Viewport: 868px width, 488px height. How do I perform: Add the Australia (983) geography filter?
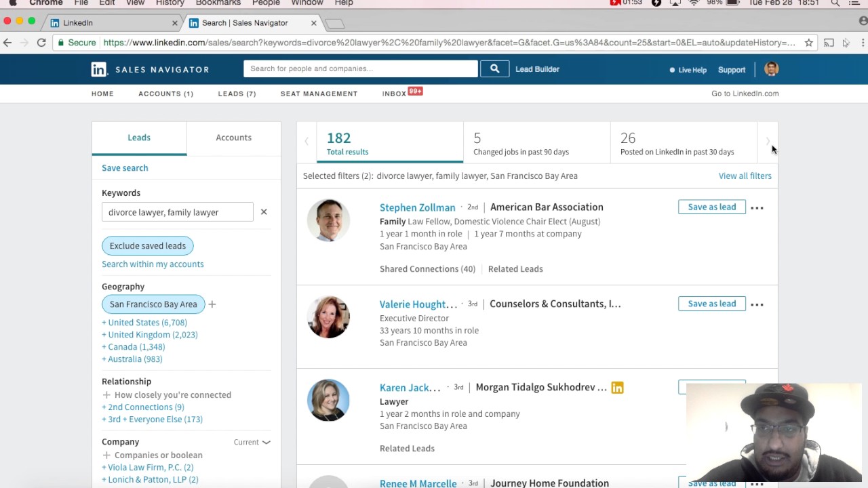tap(132, 359)
